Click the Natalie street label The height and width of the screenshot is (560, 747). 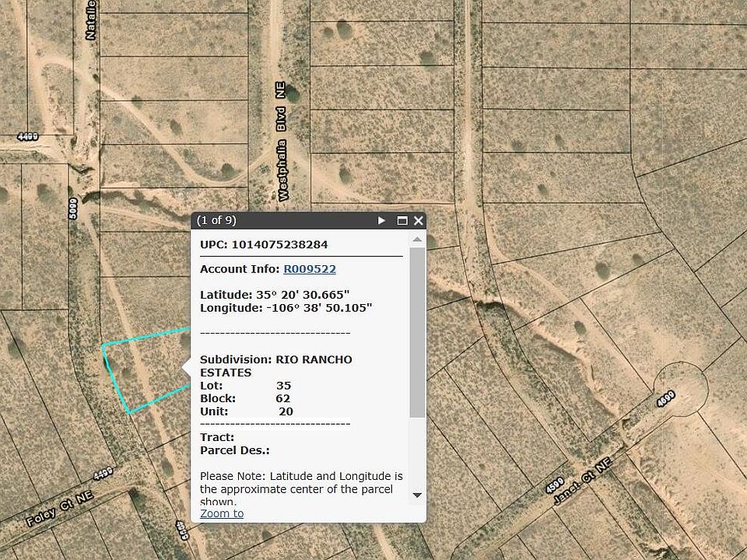[90, 20]
